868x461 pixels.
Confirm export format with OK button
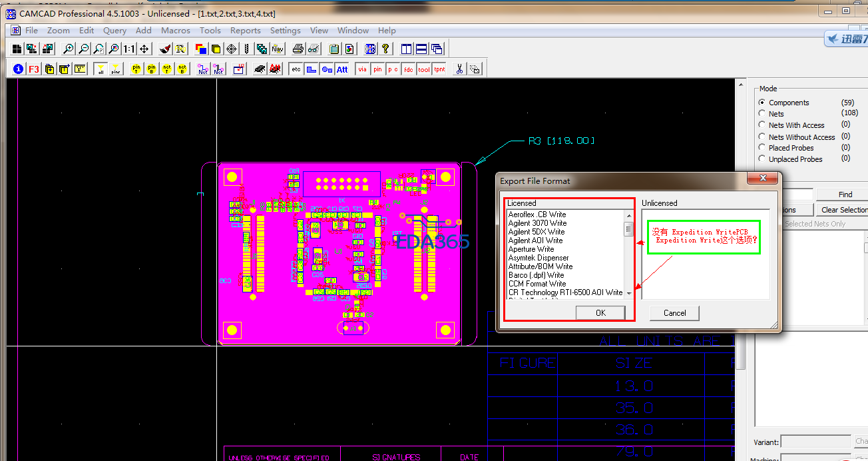(x=600, y=312)
